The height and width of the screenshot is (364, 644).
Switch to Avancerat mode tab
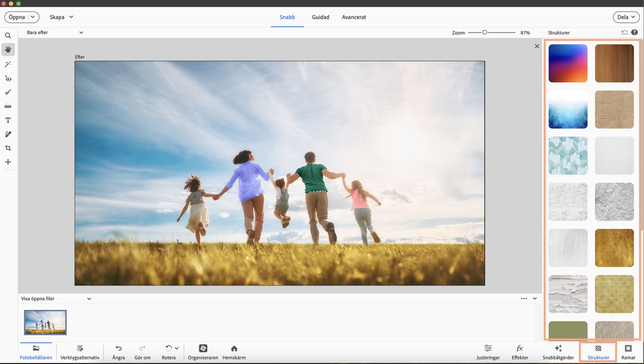click(x=354, y=17)
